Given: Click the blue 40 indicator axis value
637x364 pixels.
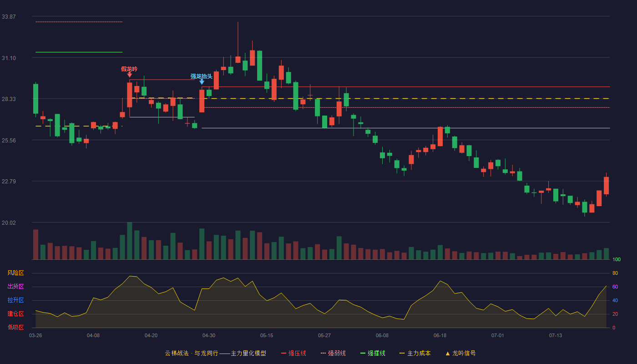Looking at the screenshot, I should tap(615, 301).
